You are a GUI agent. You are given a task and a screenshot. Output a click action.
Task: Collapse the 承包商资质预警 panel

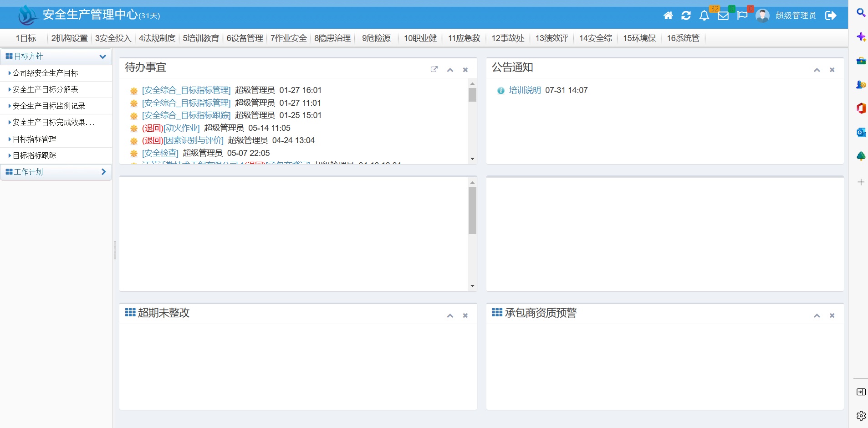click(x=817, y=315)
